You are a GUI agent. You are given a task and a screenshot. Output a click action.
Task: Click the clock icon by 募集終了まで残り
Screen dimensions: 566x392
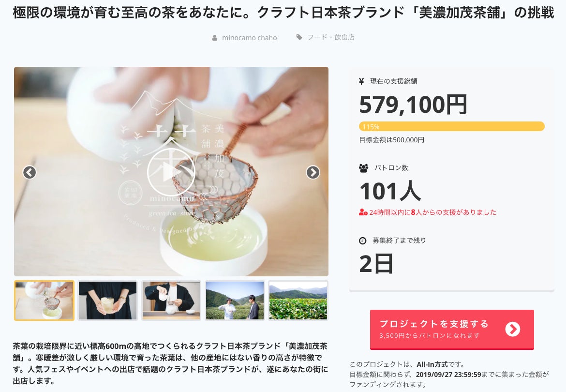point(363,241)
